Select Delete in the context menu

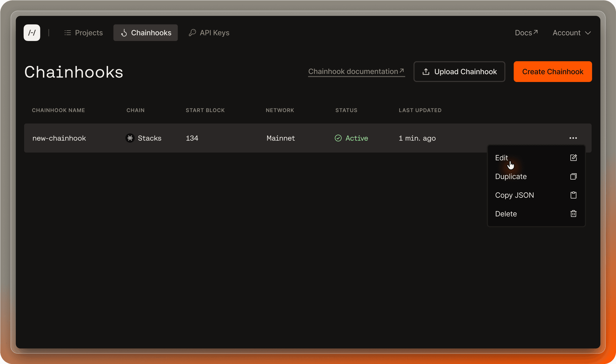click(x=506, y=214)
